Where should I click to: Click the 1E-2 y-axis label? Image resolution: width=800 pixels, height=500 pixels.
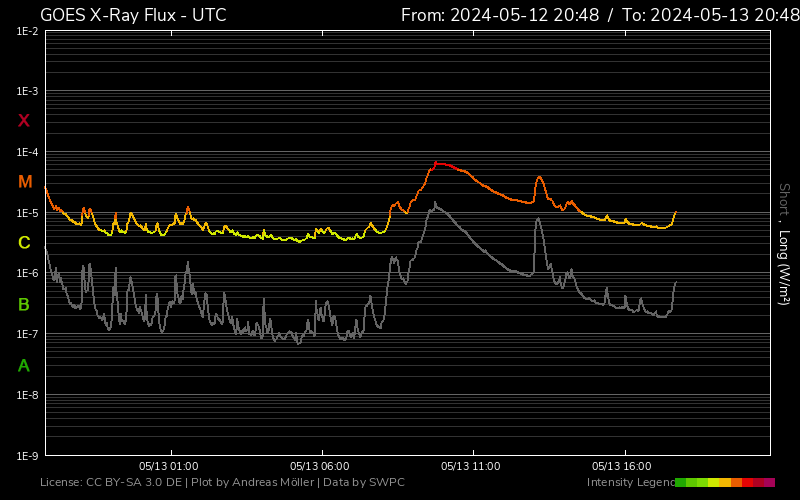tap(27, 31)
